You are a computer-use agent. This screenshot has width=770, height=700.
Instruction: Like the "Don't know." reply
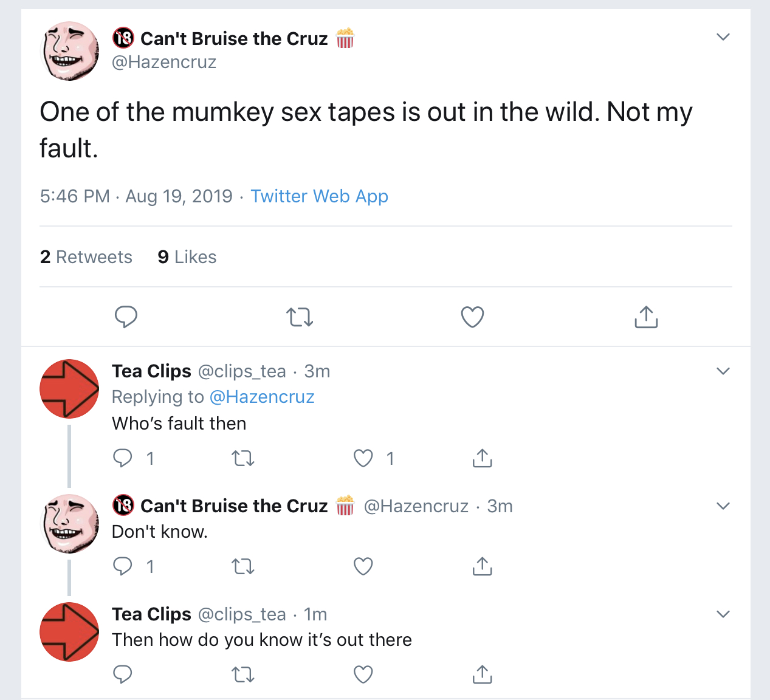(363, 566)
